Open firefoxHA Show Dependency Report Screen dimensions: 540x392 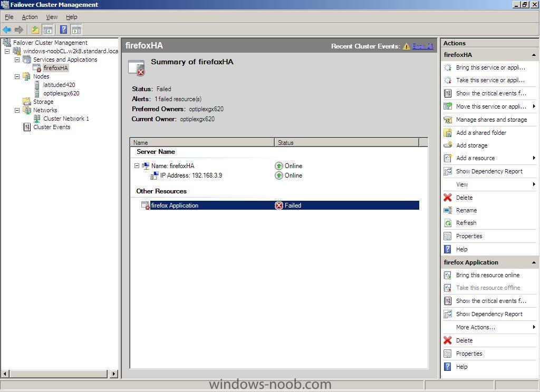pos(489,171)
